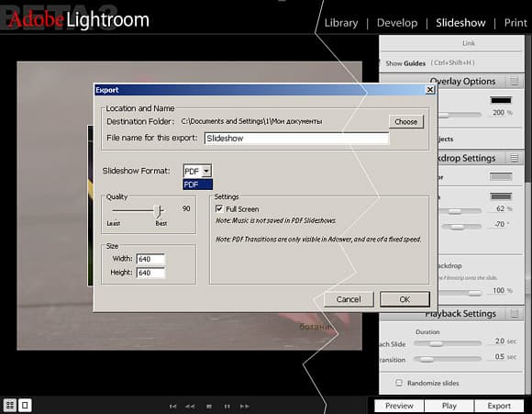The image size is (532, 414).
Task: Enable Randomize slides checkbox
Action: (399, 383)
